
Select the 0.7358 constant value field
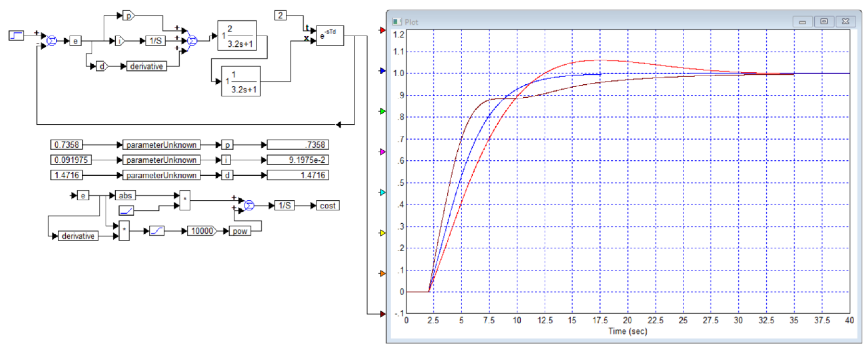tap(66, 145)
